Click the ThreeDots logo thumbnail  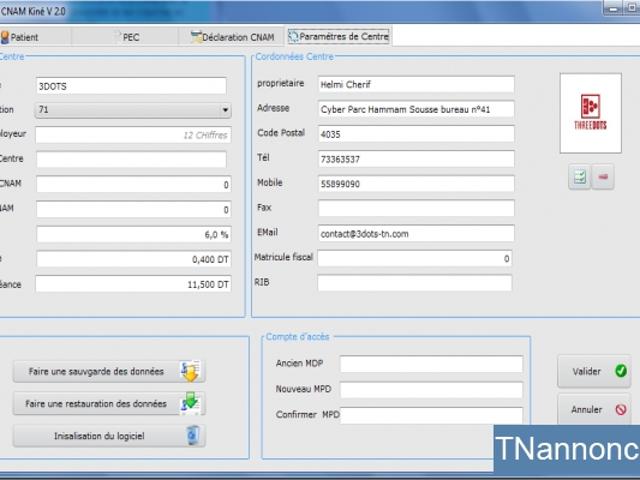point(591,113)
